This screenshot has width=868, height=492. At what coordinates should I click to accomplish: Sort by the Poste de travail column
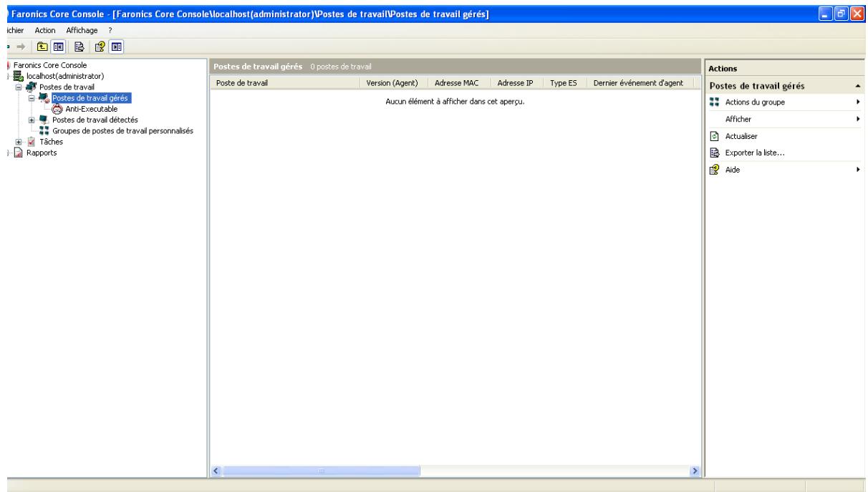pyautogui.click(x=286, y=83)
